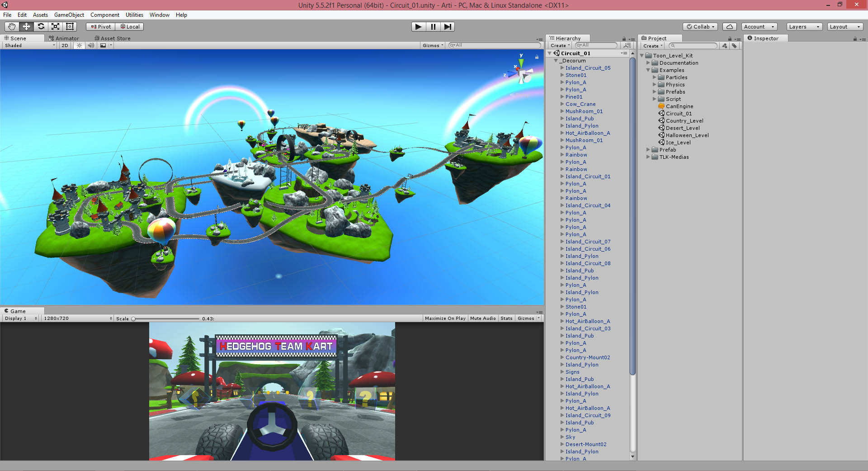Click the scene orientation gizmo

click(x=521, y=71)
